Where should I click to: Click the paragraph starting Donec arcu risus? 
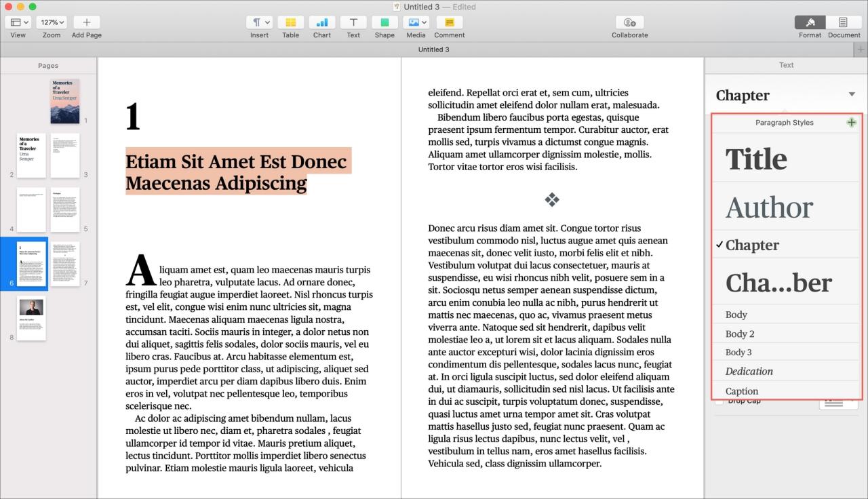[551, 346]
